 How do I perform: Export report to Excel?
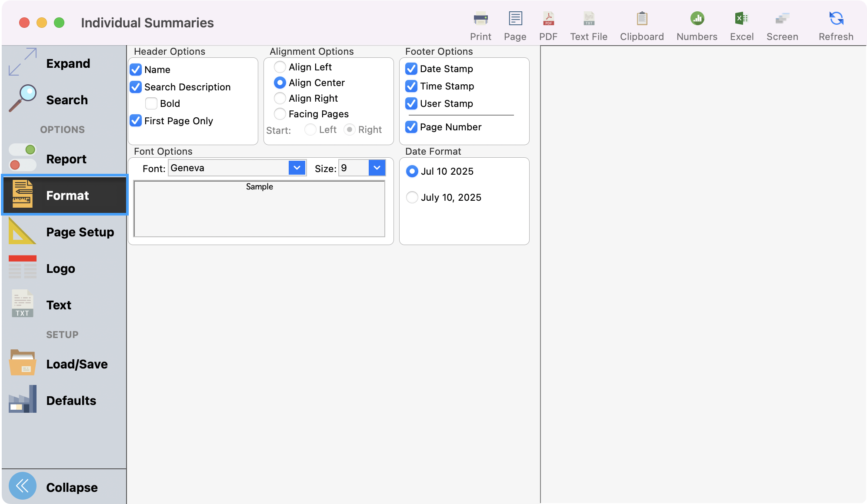(741, 24)
